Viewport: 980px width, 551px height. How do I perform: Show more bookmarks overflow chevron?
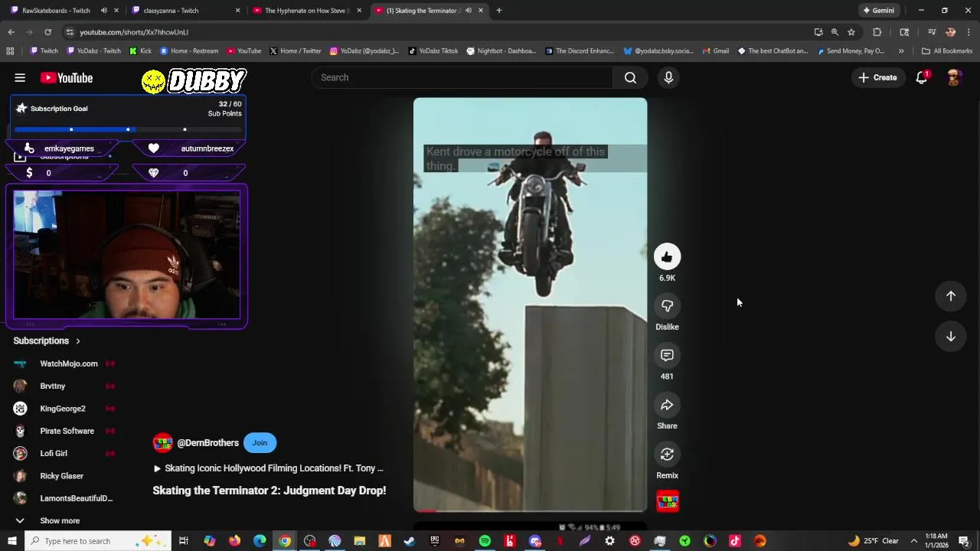(901, 51)
